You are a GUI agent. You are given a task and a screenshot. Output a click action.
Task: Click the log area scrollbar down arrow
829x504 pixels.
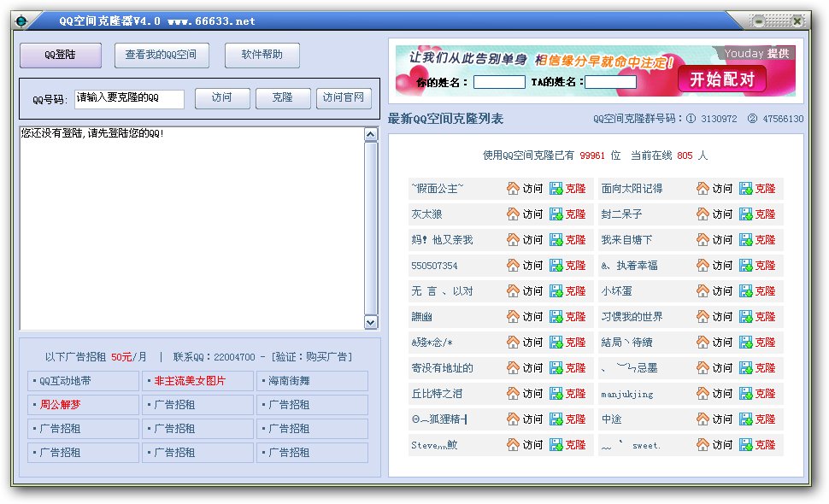click(x=371, y=322)
